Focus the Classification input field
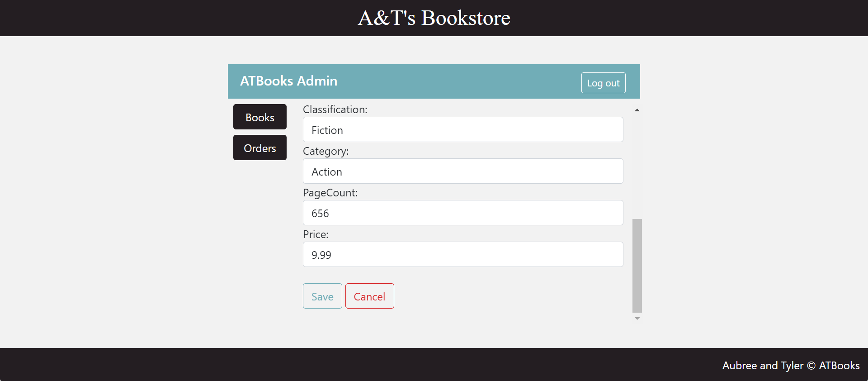Viewport: 868px width, 381px height. click(463, 129)
